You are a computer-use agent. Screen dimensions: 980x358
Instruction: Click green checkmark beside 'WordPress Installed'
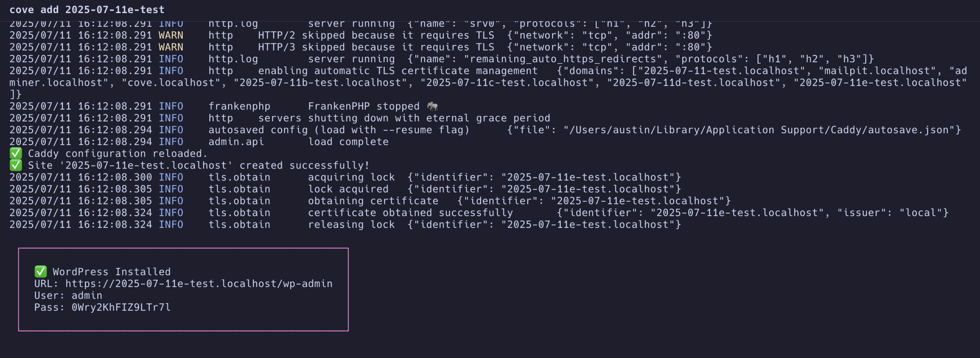41,272
